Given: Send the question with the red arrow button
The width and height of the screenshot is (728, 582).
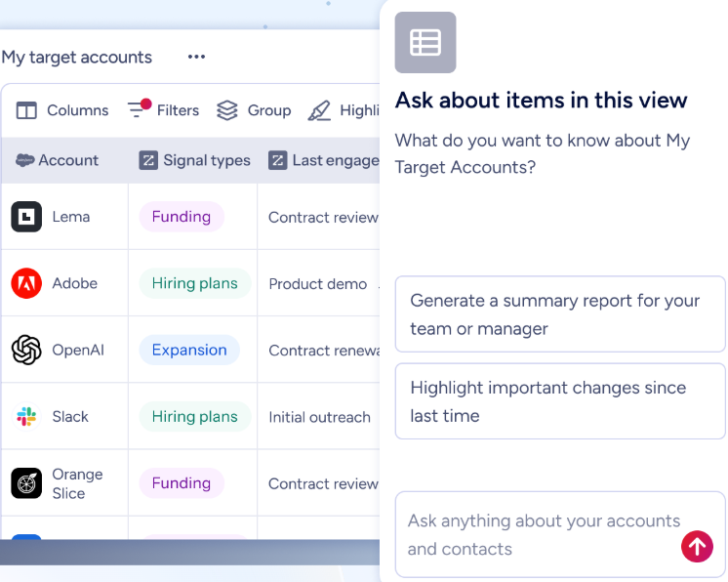Looking at the screenshot, I should coord(697,546).
